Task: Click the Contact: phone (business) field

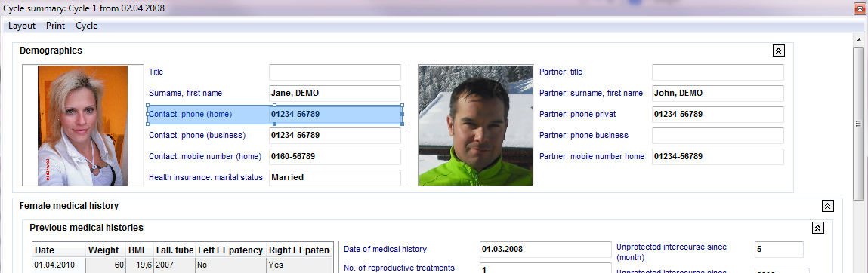Action: point(335,136)
